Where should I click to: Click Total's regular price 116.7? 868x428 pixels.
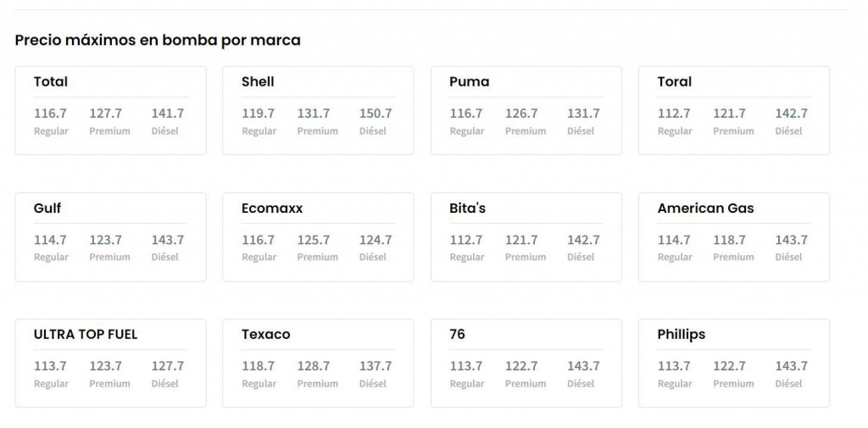pyautogui.click(x=50, y=114)
